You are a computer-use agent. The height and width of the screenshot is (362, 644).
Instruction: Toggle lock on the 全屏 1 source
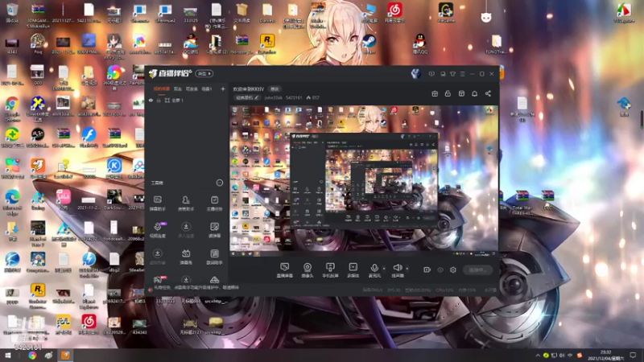(159, 100)
